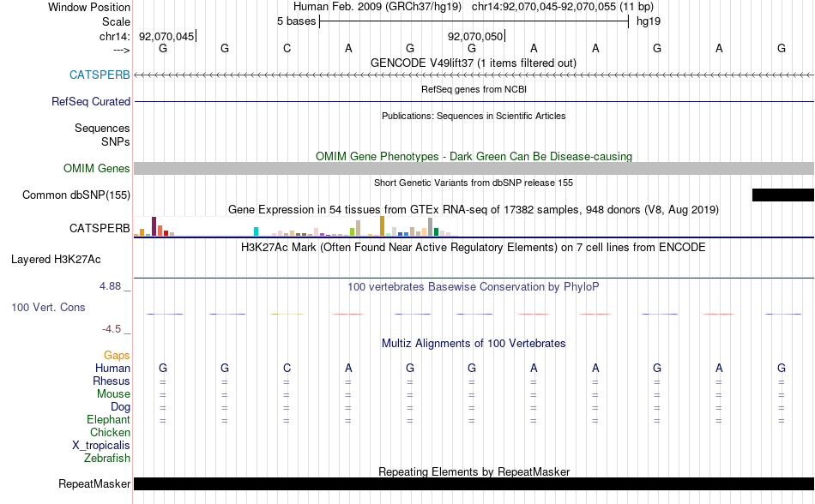Viewport: 815px width, 504px height.
Task: Click the 4.88 PhyloP upper scale value
Action: pos(110,286)
